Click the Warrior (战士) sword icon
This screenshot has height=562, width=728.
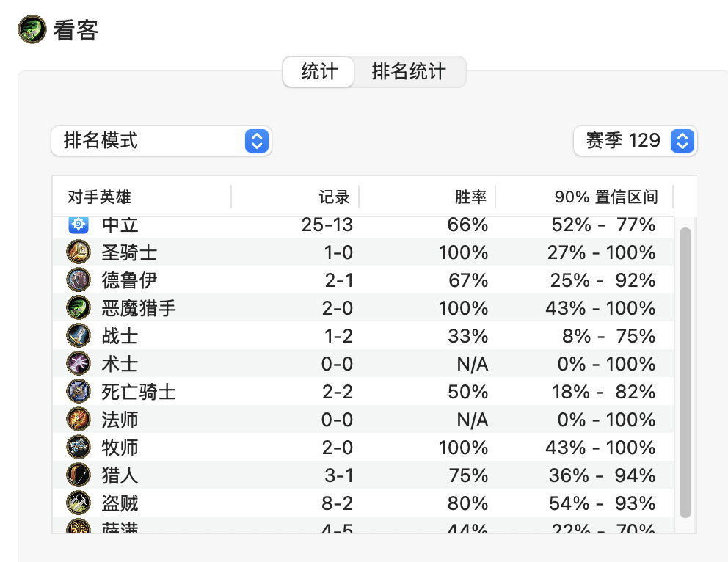point(79,335)
